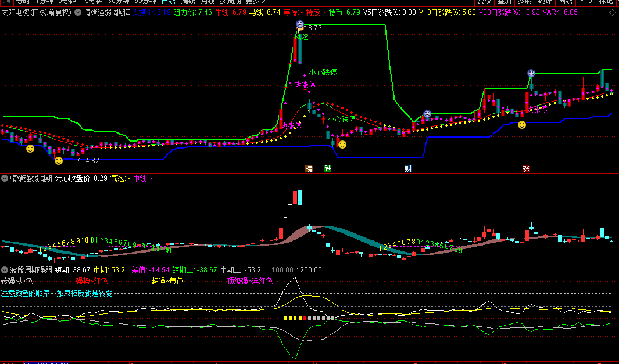Click the 统计 button
Image resolution: width=619 pixels, height=364 pixels.
[545, 2]
